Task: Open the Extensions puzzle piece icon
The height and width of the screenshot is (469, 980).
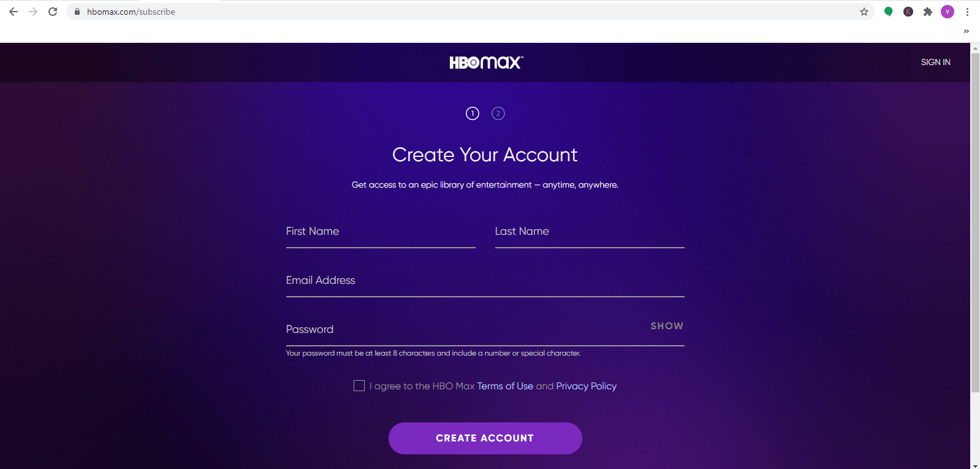Action: (928, 12)
